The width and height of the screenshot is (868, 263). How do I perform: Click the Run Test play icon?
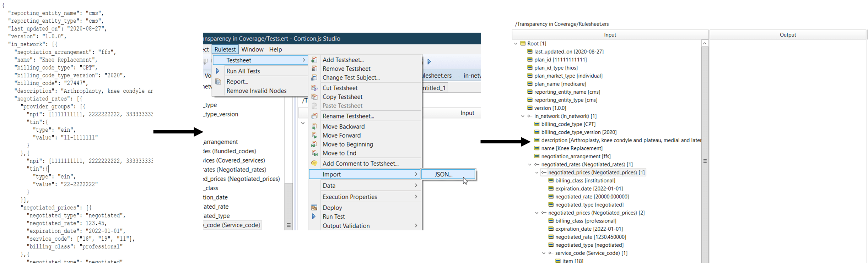coord(314,217)
